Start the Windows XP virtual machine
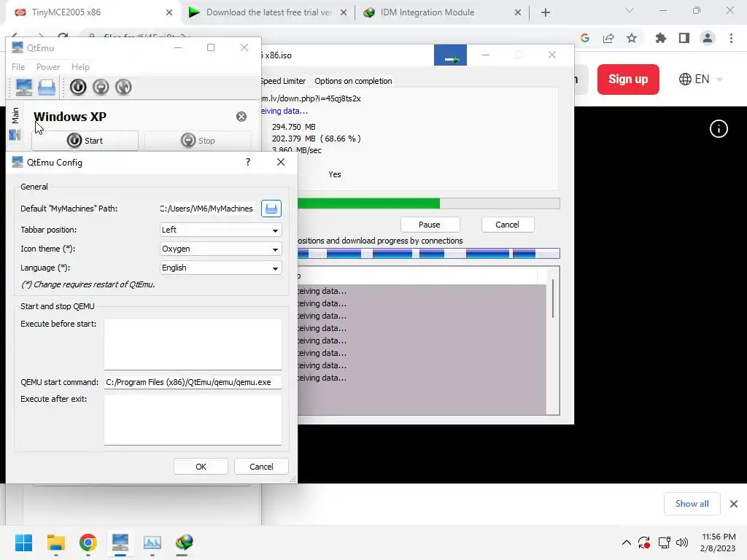Viewport: 747px width, 560px height. click(x=85, y=141)
